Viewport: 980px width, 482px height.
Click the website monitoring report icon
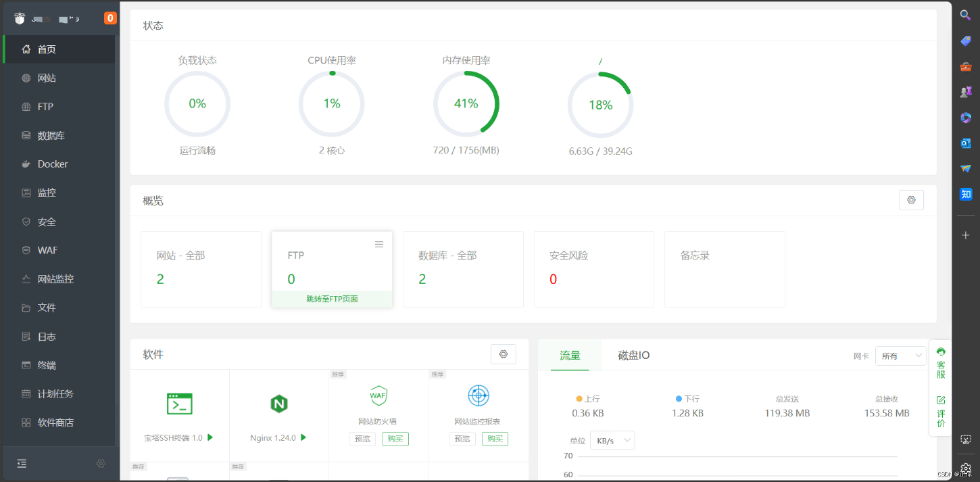pos(478,396)
